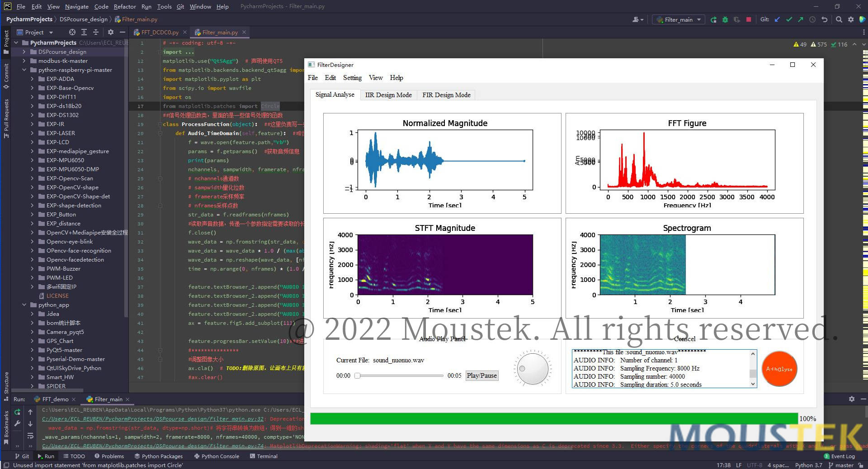Open the Project view selector dropdown
The width and height of the screenshot is (868, 469).
pyautogui.click(x=35, y=32)
